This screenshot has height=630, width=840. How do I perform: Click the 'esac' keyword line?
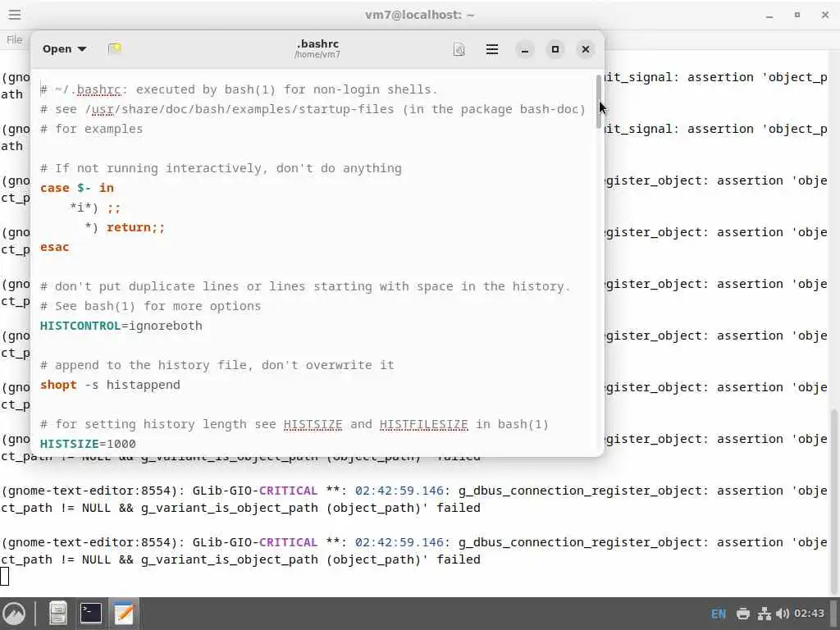click(55, 247)
